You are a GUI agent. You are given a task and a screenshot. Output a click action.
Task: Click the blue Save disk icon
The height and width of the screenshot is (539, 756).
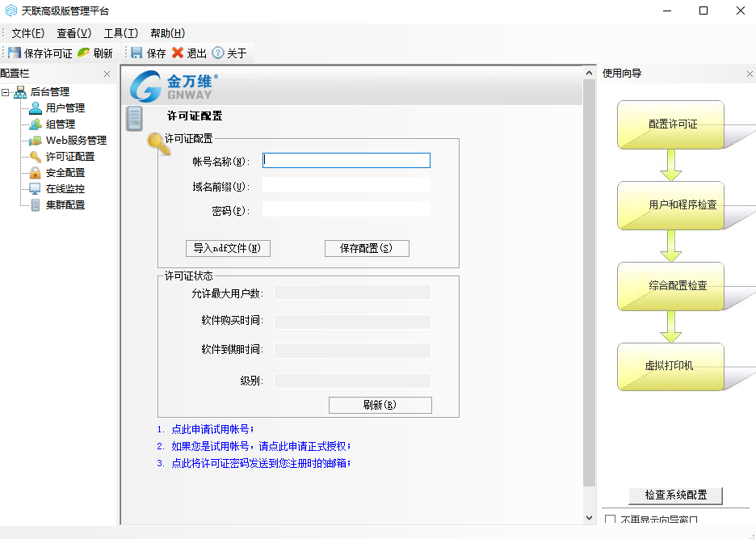click(137, 53)
